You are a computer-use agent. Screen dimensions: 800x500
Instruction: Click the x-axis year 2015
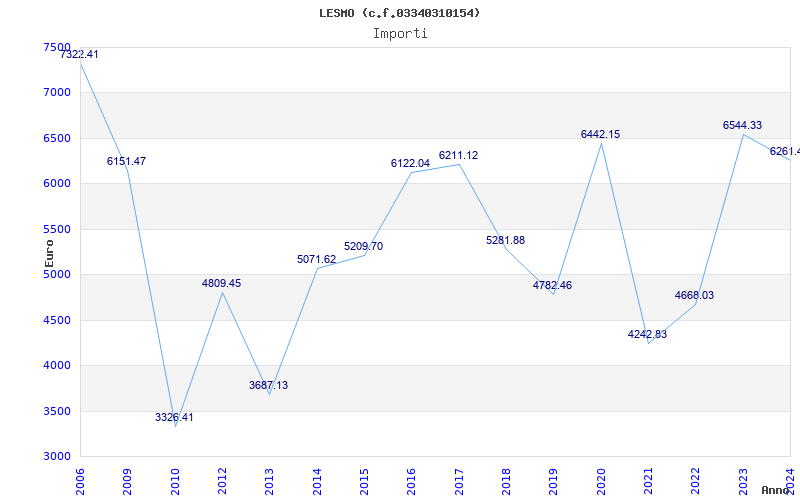click(364, 482)
